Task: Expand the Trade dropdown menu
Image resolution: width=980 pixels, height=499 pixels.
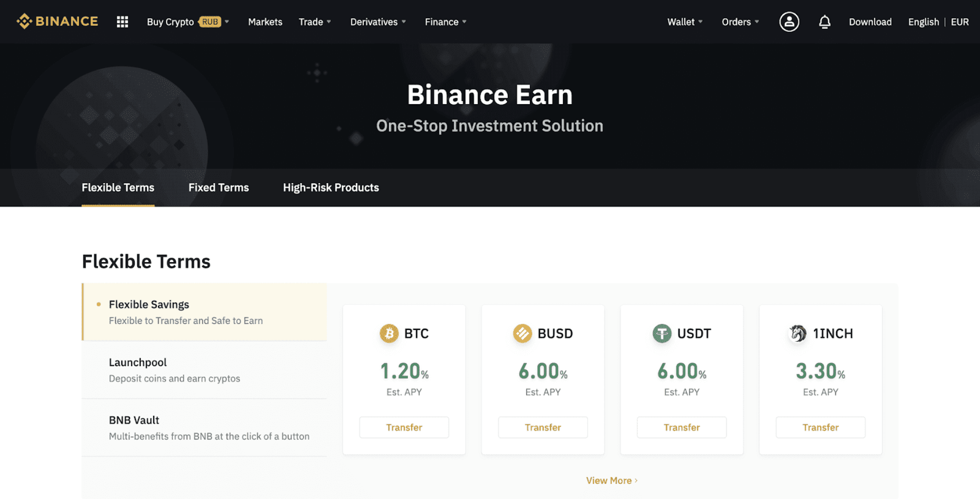Action: [315, 21]
